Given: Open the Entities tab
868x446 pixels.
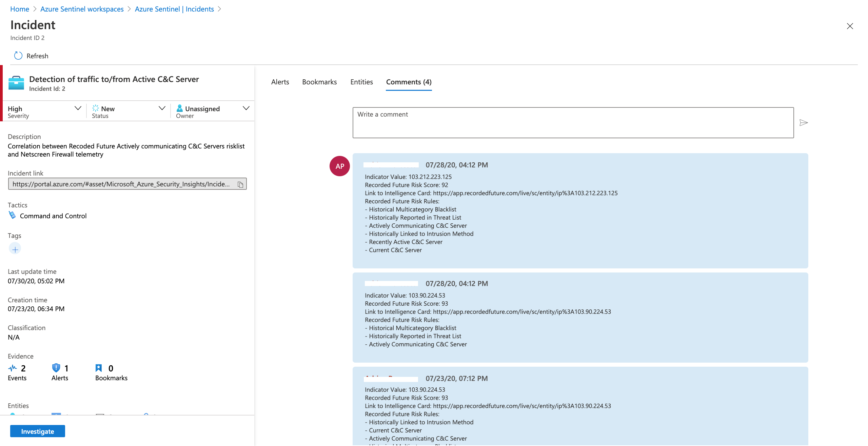Looking at the screenshot, I should [x=361, y=82].
